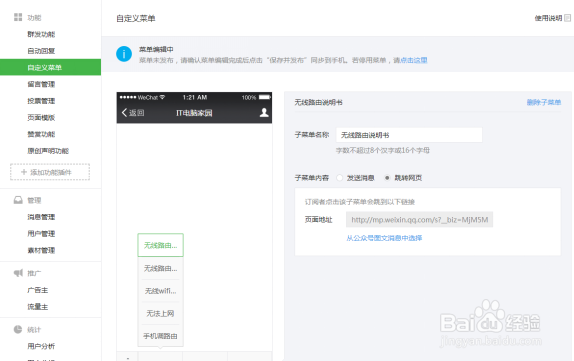
Task: Click the 100% battery percentage in phone preview
Action: click(249, 97)
